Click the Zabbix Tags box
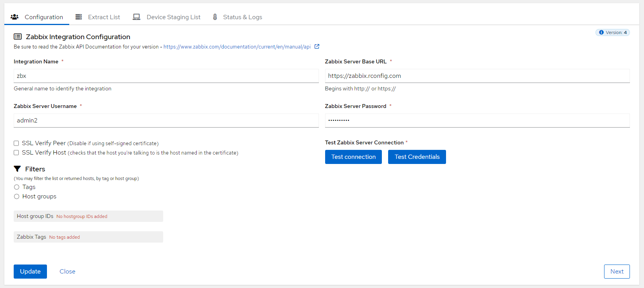 click(x=88, y=237)
